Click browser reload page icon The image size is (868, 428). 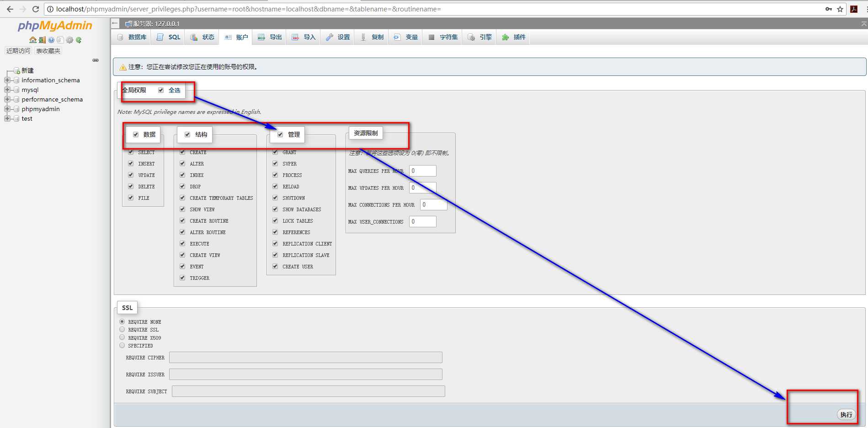coord(36,9)
